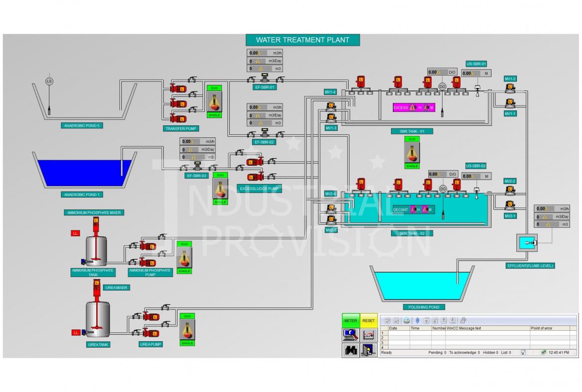Click the EF-SBR-01 flow meter symbol
Viewport: 582px width, 392px height.
click(265, 79)
